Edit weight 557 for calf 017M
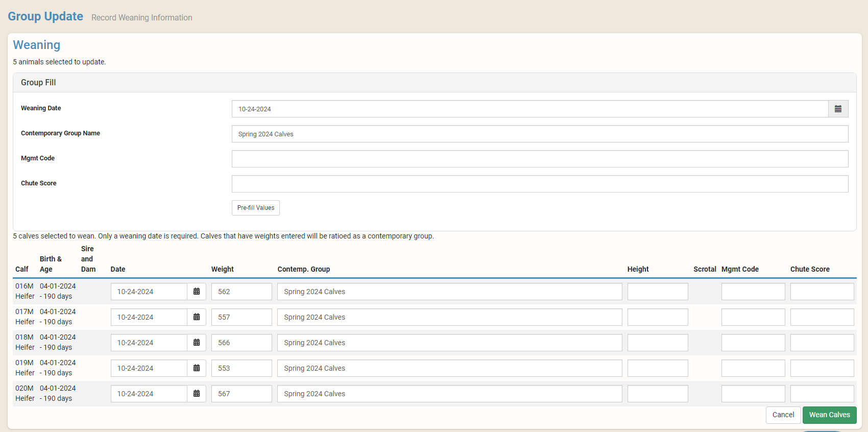The image size is (868, 432). tap(242, 317)
